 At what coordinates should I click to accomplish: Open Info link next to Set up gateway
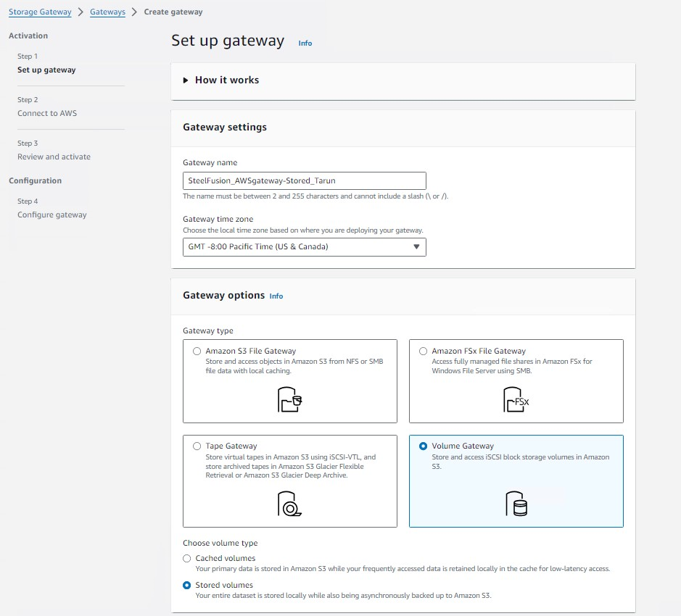point(305,43)
